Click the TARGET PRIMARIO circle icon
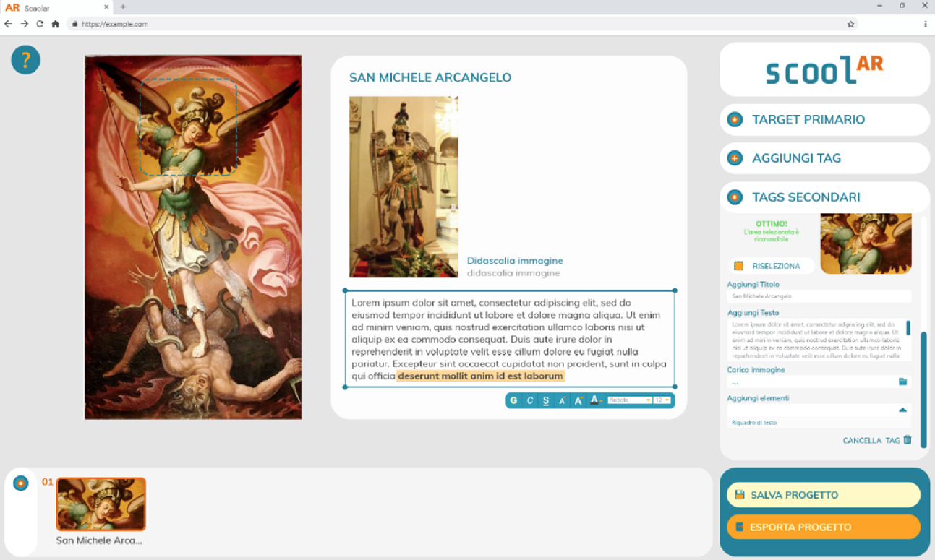 (735, 120)
